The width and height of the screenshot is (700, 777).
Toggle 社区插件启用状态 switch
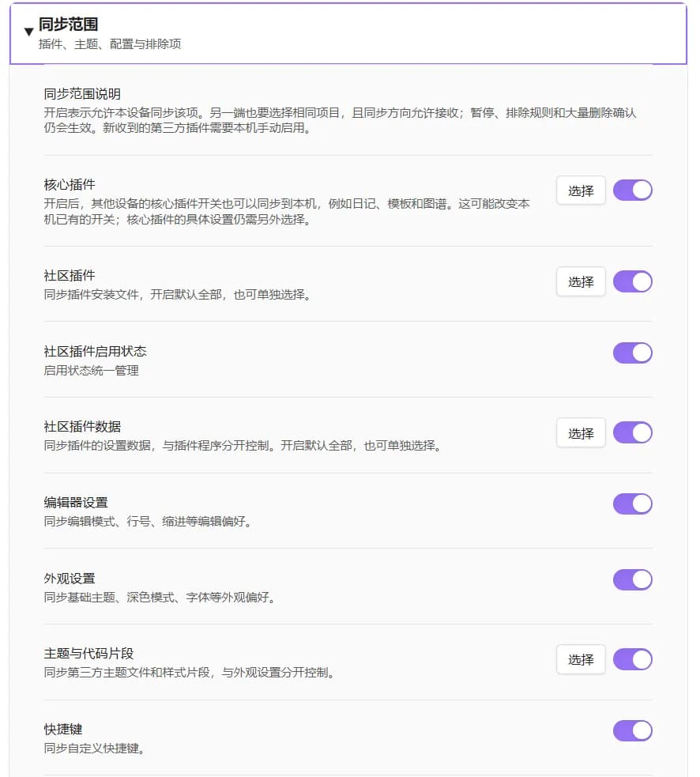point(633,353)
